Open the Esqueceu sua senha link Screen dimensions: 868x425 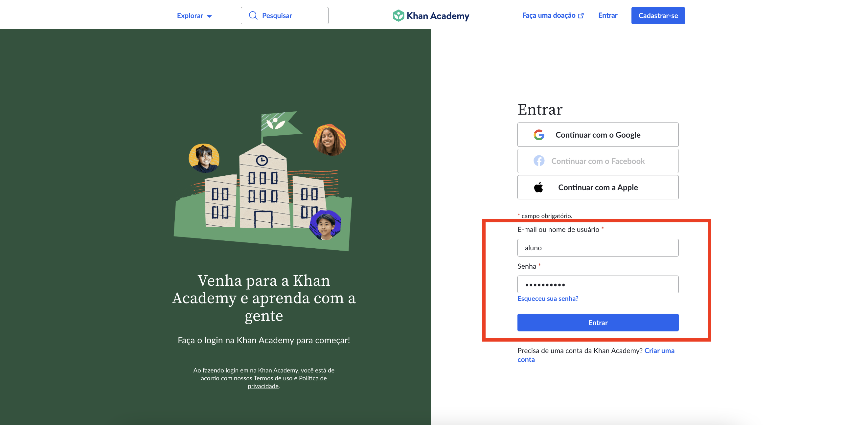[548, 299]
